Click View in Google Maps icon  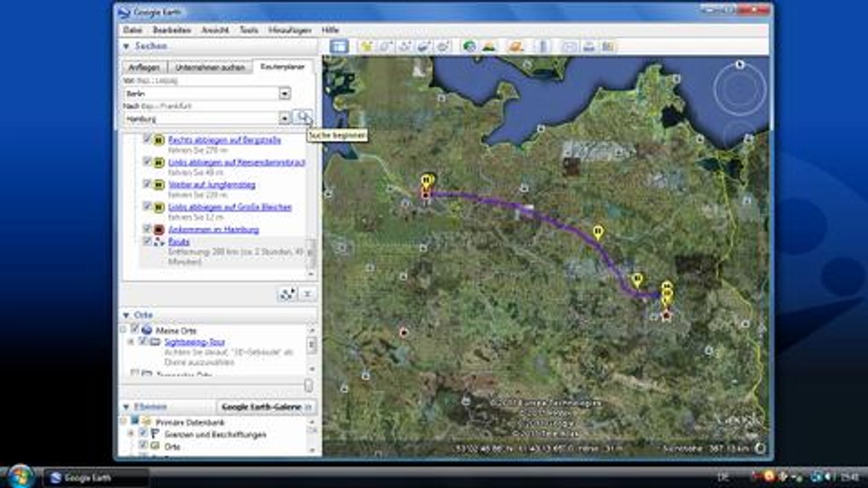(x=608, y=46)
